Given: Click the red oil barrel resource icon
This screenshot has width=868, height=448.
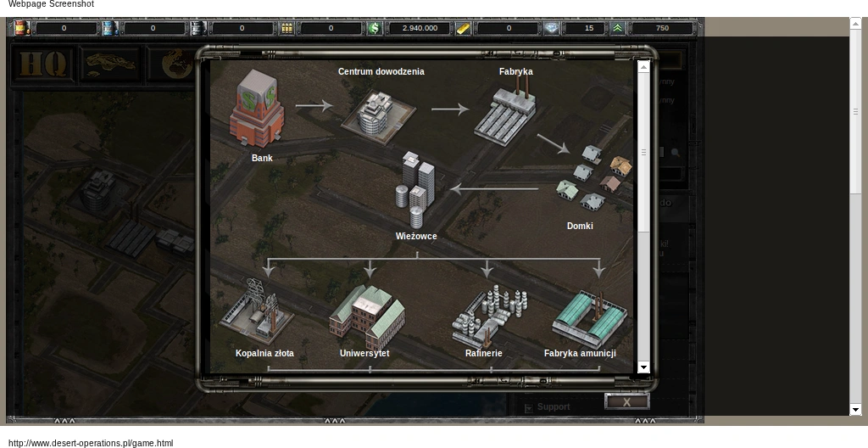Looking at the screenshot, I should 21,28.
